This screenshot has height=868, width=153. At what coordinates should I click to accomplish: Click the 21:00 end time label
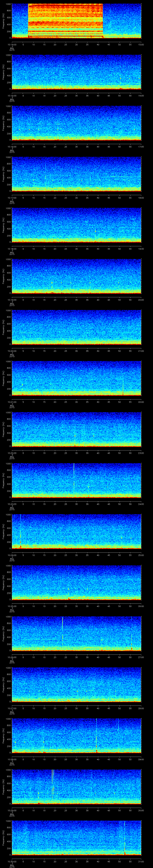click(x=141, y=351)
